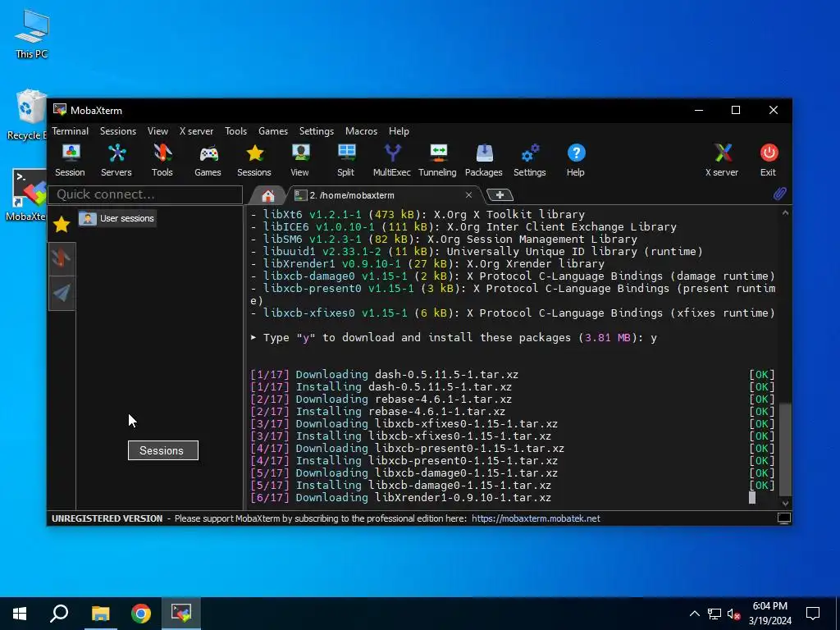Click the terminal scroll-up arrow
Screen dimensions: 840x630
tap(785, 213)
